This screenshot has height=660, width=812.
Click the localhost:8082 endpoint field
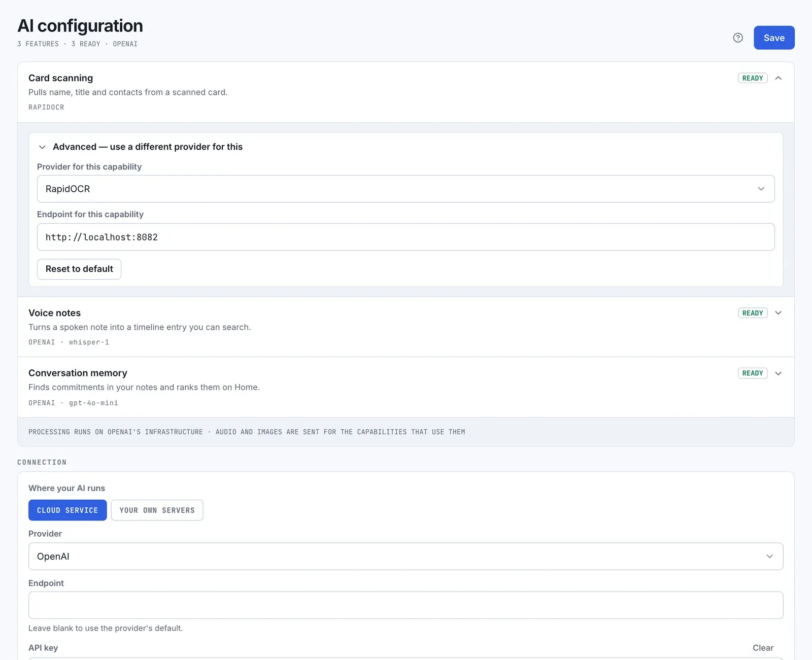click(405, 237)
